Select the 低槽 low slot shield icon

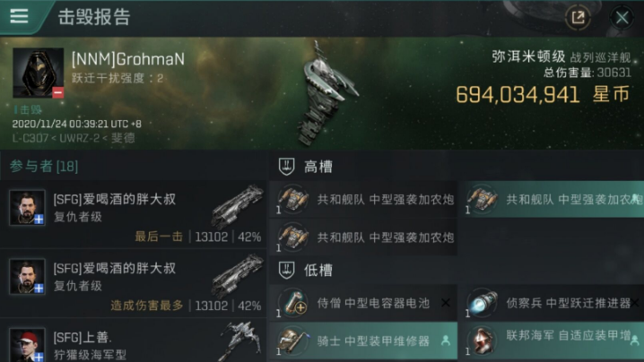click(x=286, y=270)
